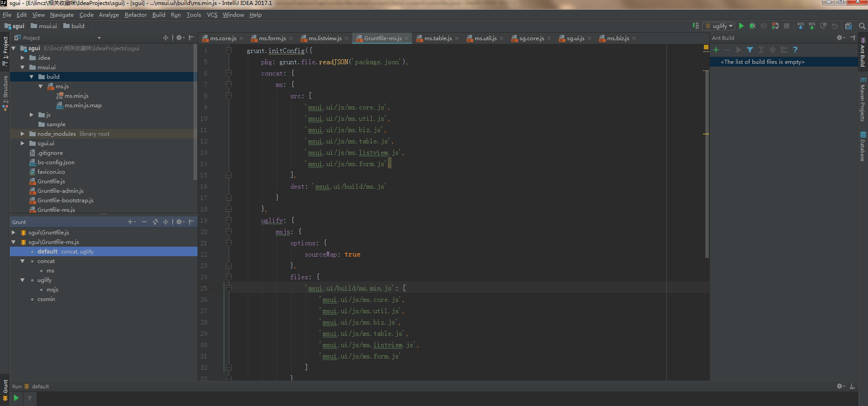Toggle the Database side tool window
This screenshot has width=868, height=406.
[x=863, y=147]
